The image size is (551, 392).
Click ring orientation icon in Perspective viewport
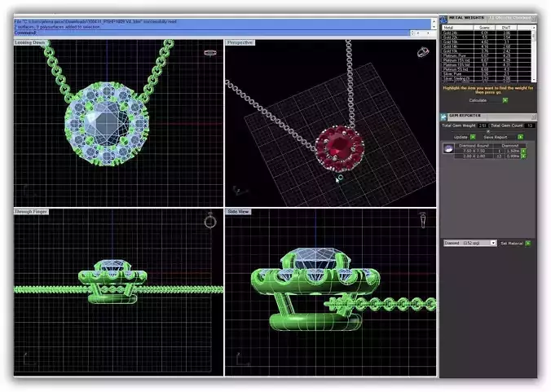click(x=423, y=52)
